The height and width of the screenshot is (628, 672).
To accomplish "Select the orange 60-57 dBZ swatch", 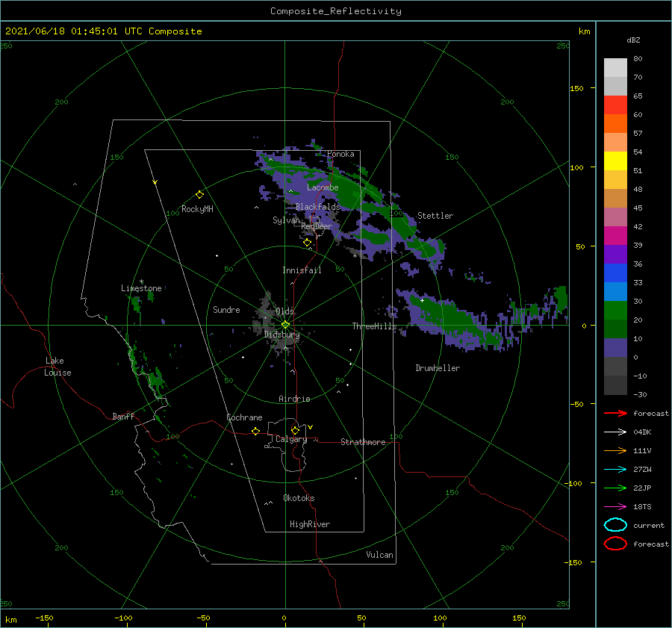I will (615, 123).
